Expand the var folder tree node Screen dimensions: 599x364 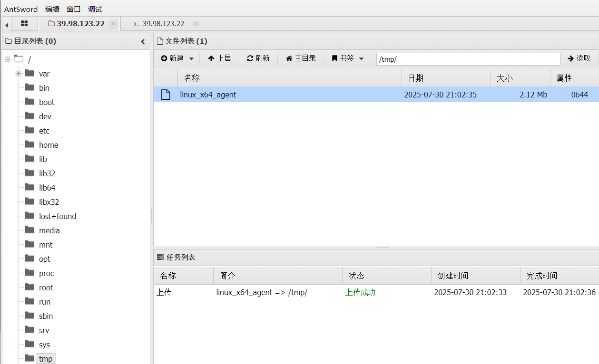(18, 74)
